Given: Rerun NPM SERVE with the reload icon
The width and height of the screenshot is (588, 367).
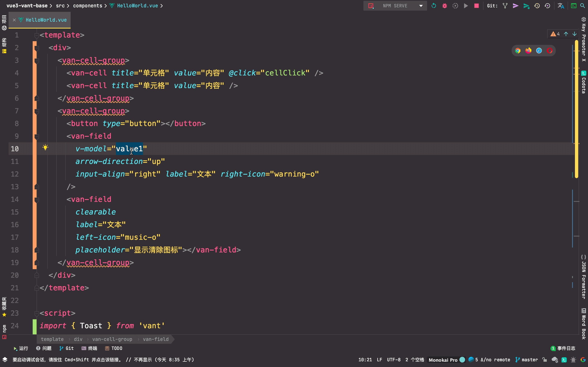Looking at the screenshot, I should pyautogui.click(x=434, y=6).
